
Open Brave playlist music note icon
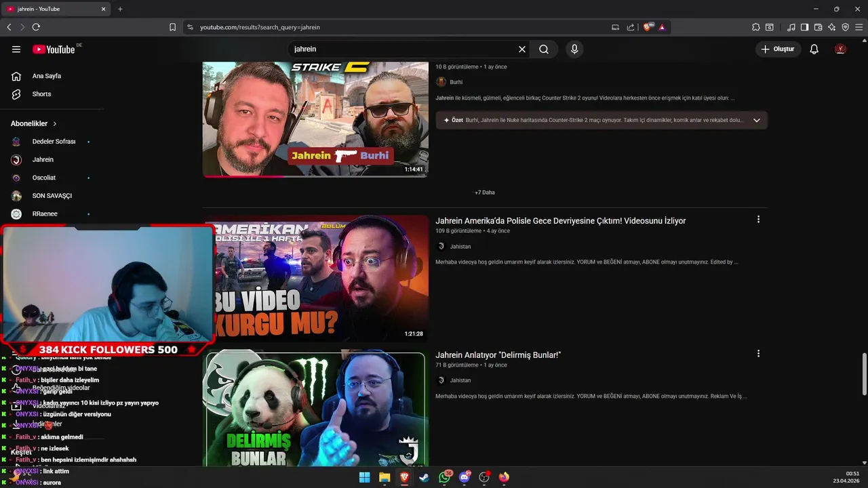(x=791, y=27)
